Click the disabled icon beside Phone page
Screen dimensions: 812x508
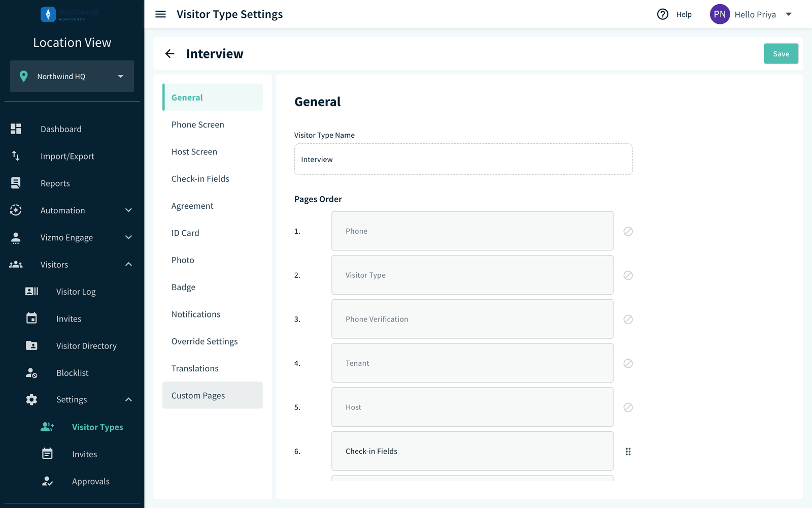[x=628, y=231]
